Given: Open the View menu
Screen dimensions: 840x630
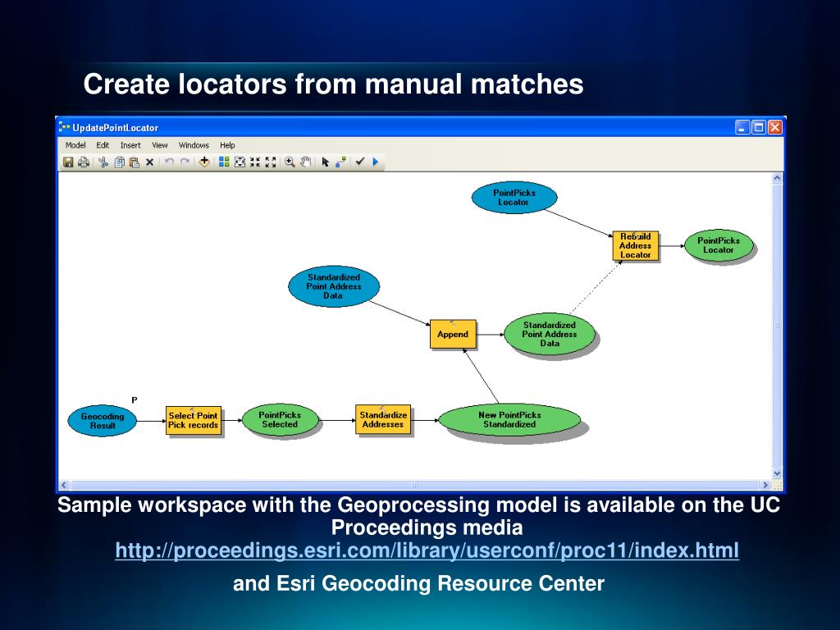Looking at the screenshot, I should point(160,145).
